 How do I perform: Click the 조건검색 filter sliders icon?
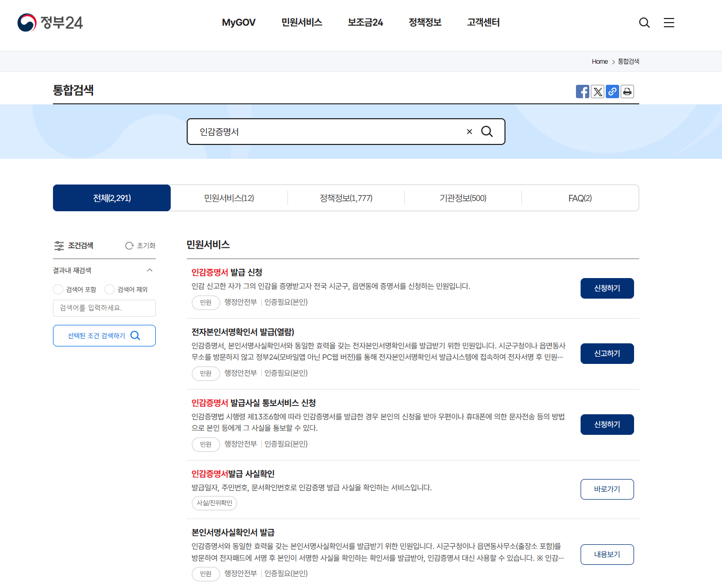click(x=59, y=246)
